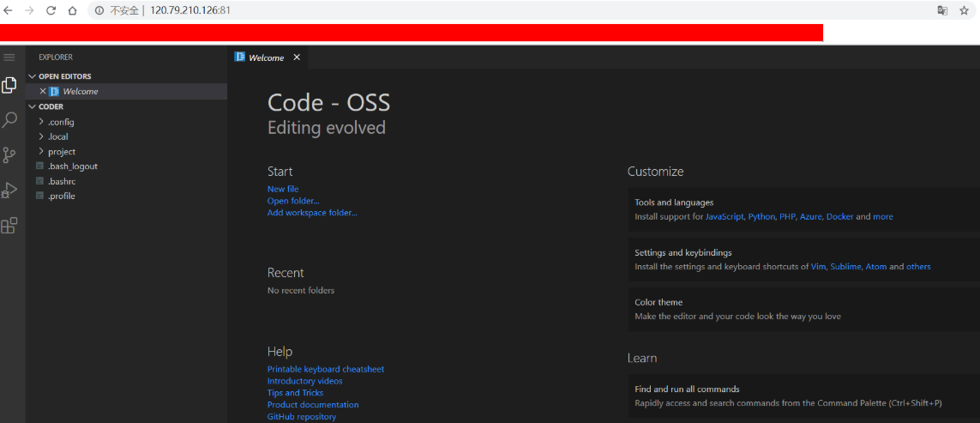Click 'others' keybindings link
This screenshot has width=980, height=423.
tap(918, 267)
